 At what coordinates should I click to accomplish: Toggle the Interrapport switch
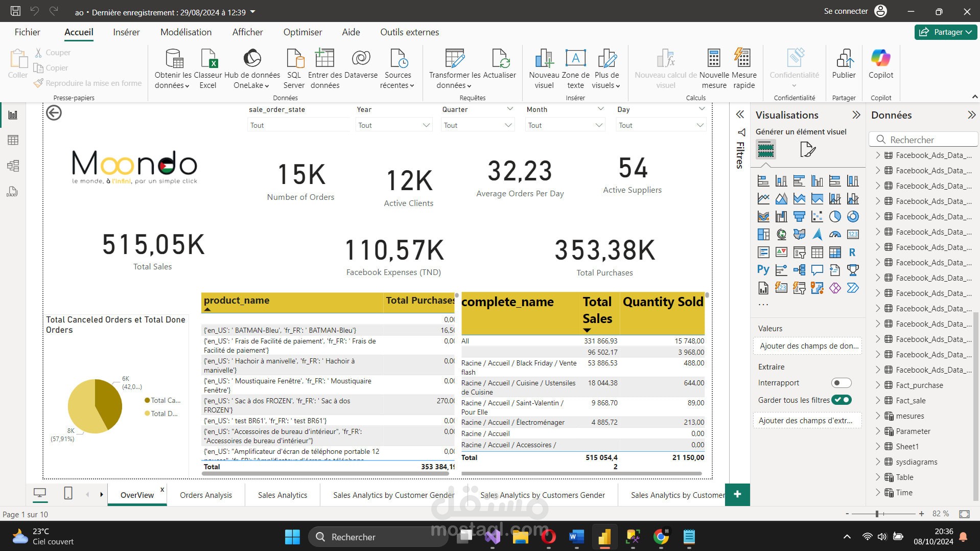pyautogui.click(x=841, y=383)
